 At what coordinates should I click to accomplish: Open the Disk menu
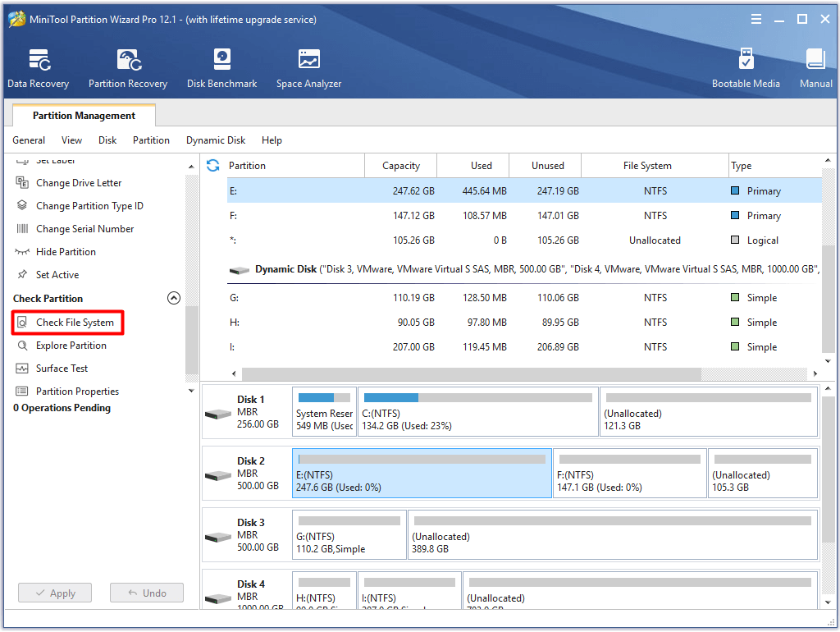click(x=107, y=140)
